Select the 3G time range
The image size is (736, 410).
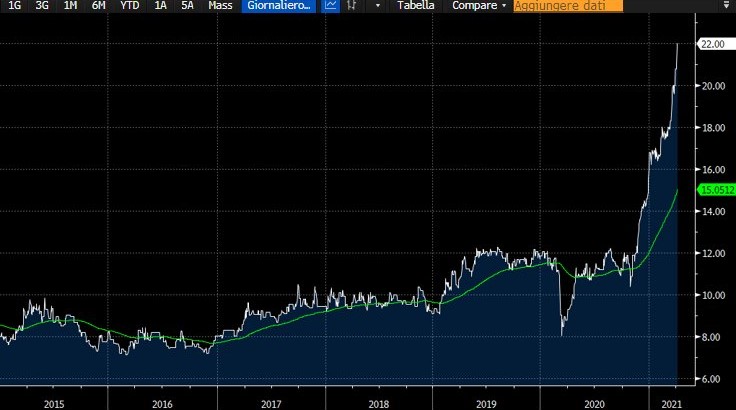pyautogui.click(x=42, y=6)
